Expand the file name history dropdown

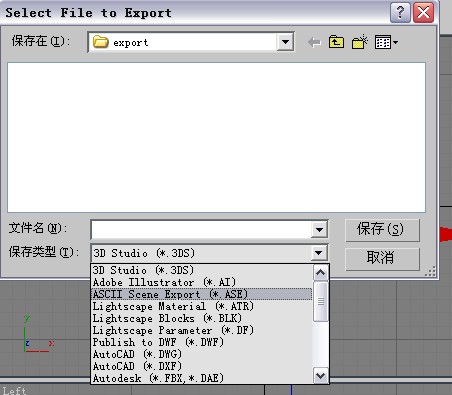point(319,229)
